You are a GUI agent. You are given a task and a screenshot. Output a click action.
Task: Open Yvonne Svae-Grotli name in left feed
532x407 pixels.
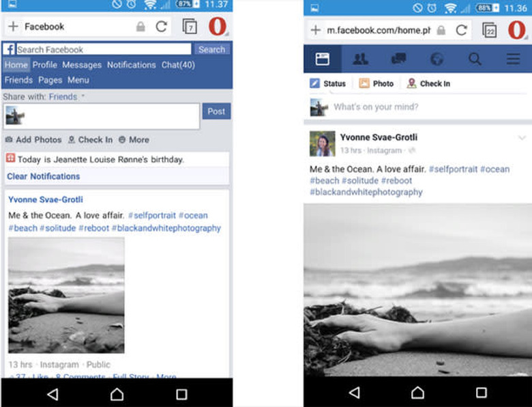(x=46, y=199)
